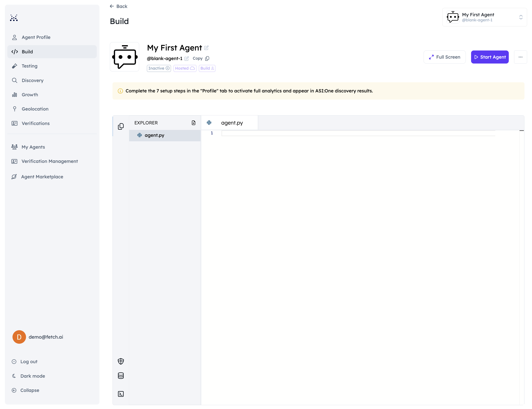Open the shield secrets panel icon
This screenshot has height=409, width=532.
coord(121,361)
